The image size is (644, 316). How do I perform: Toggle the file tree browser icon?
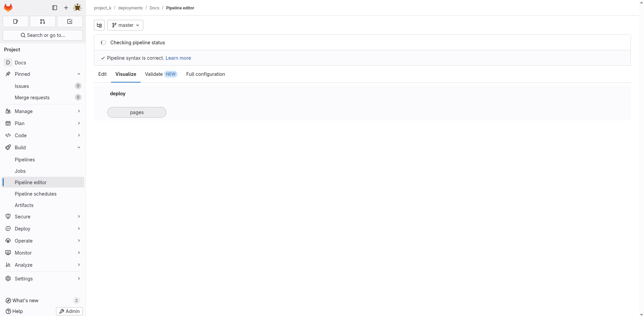click(x=99, y=25)
